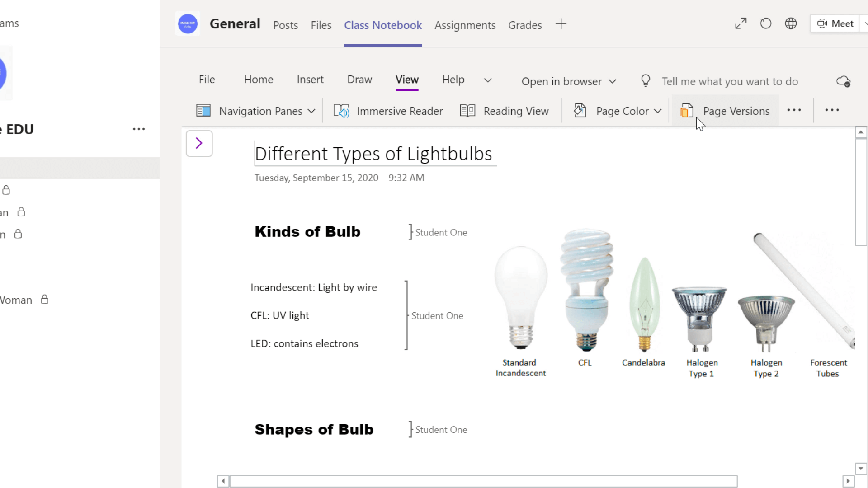Select the Draw ribbon tab
The image size is (868, 488).
(x=359, y=79)
